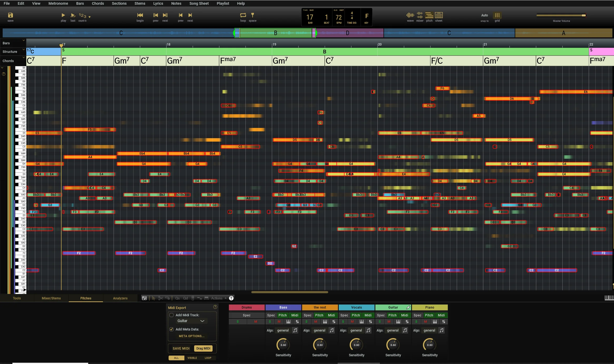614x364 pixels.
Task: Click the save disk icon
Action: point(11,15)
